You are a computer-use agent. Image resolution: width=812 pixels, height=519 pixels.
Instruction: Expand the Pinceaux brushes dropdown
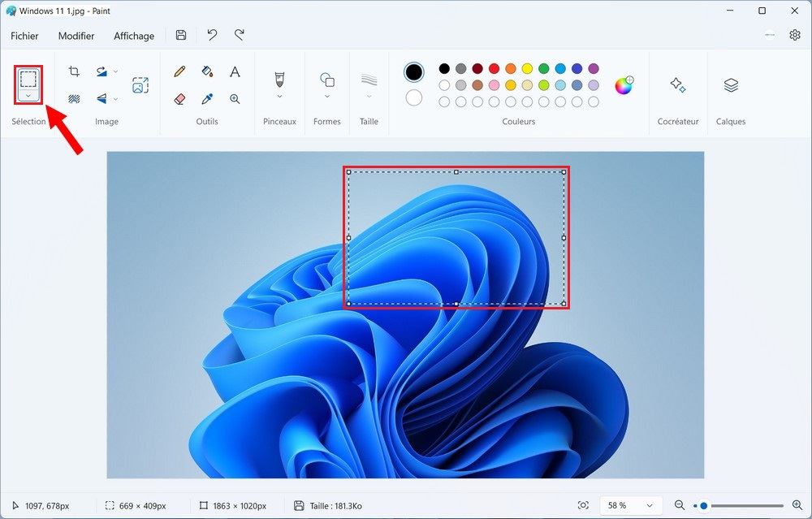279,96
